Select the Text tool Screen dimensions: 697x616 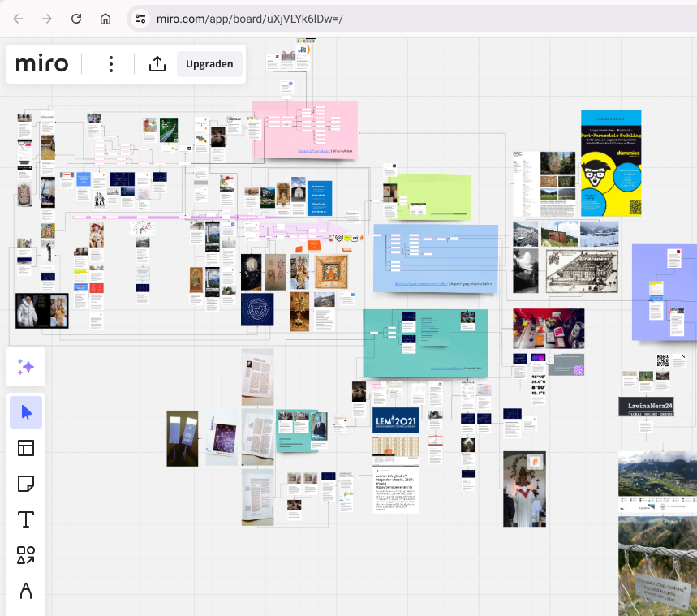click(x=26, y=519)
